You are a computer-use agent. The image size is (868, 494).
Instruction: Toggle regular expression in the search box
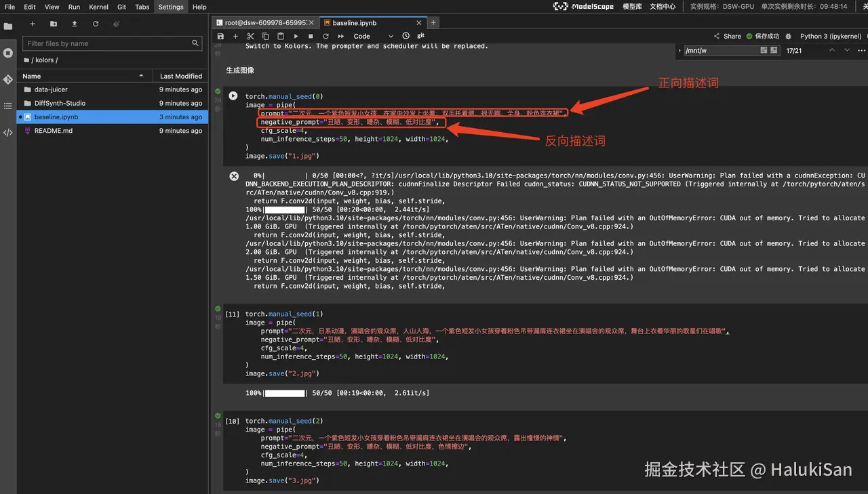click(774, 50)
